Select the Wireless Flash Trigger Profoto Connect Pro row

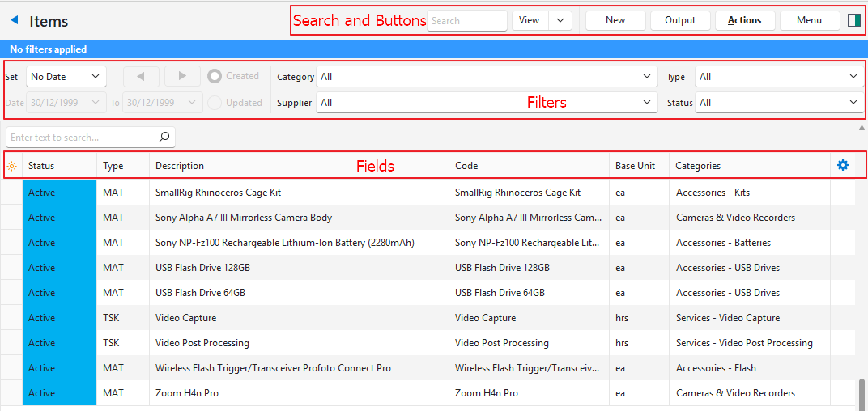tap(426, 368)
